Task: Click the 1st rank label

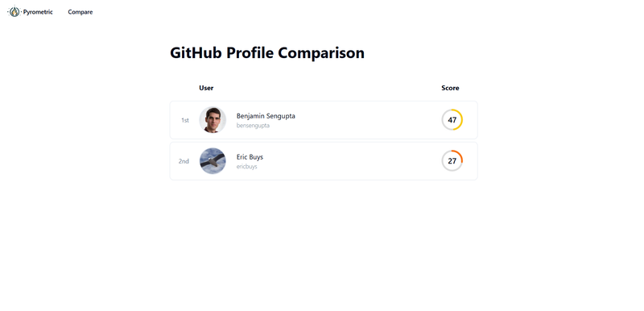Action: (185, 120)
